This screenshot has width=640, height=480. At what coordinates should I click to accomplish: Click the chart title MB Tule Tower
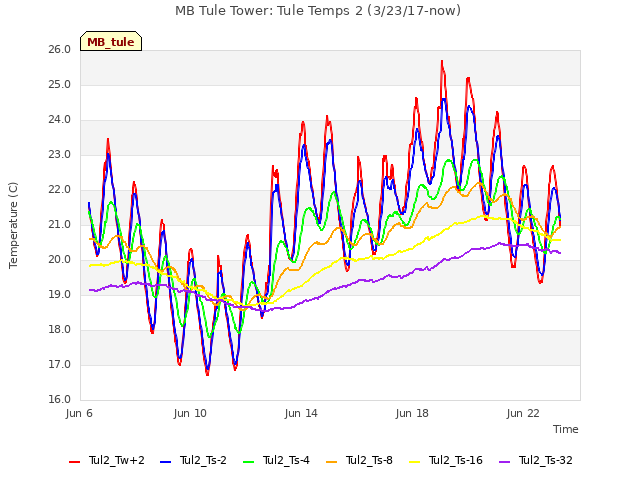[x=318, y=10]
